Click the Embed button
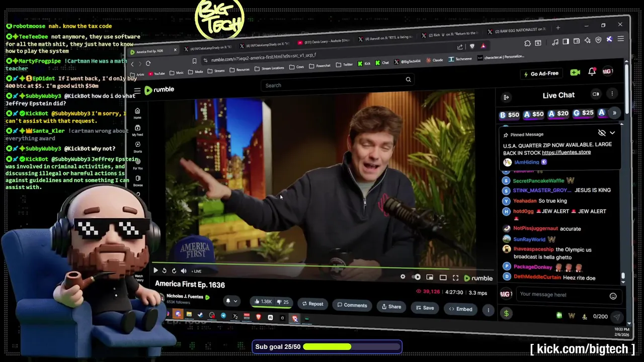Image resolution: width=644 pixels, height=362 pixels. pos(460,309)
